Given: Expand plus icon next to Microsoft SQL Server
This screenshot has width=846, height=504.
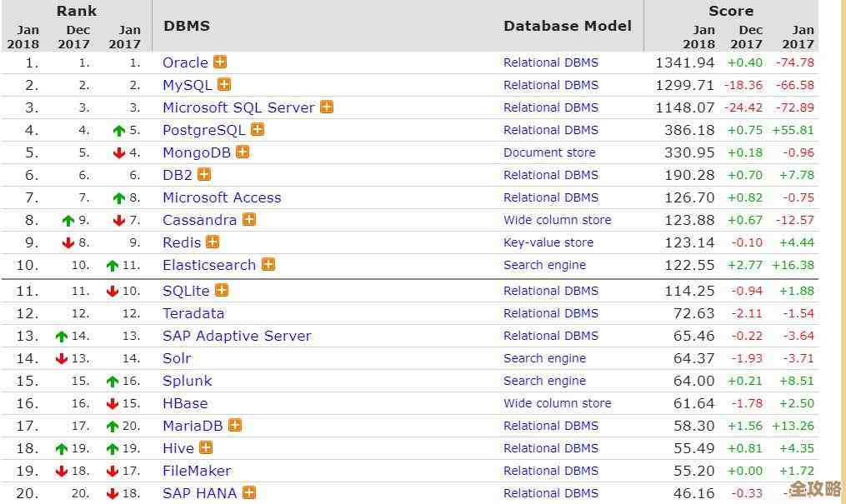Looking at the screenshot, I should 327,107.
